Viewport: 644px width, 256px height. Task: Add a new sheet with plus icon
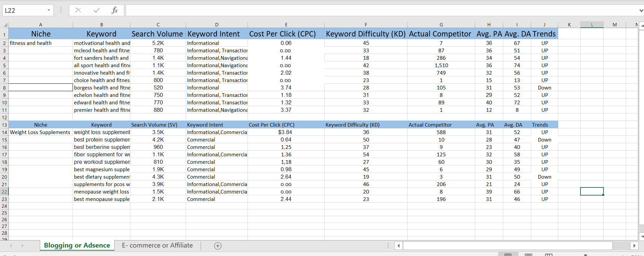(218, 246)
